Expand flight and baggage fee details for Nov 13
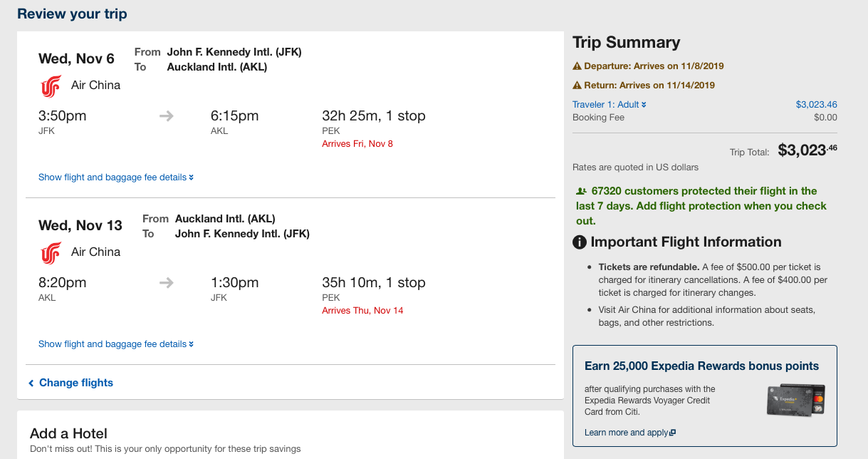Viewport: 868px width, 459px height. point(116,344)
